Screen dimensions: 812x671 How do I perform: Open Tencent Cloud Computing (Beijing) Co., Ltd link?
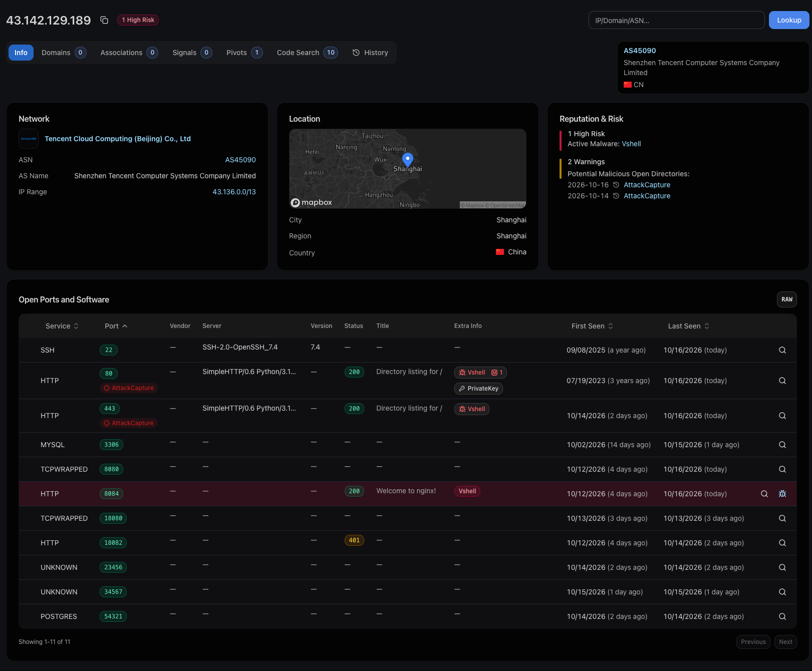click(x=118, y=139)
